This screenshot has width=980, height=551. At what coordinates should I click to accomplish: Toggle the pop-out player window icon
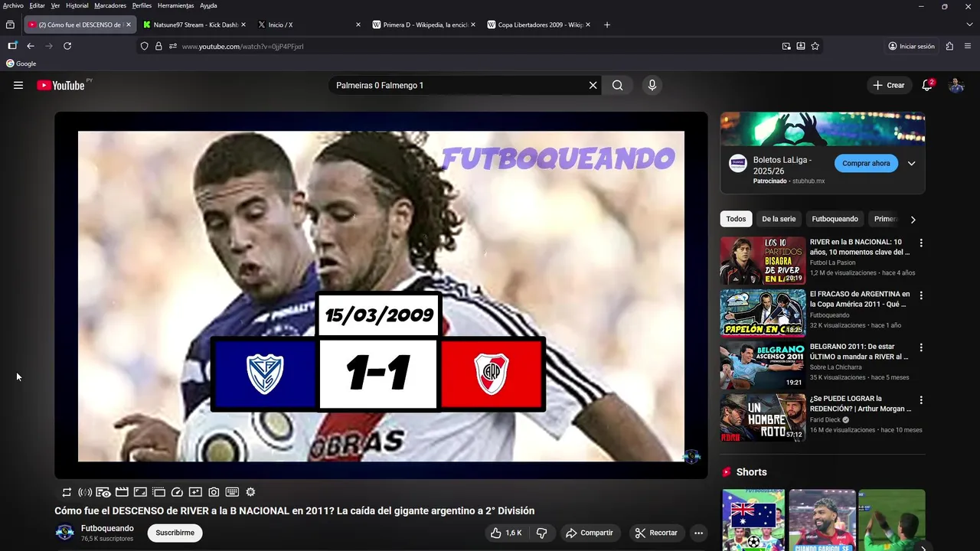[158, 492]
